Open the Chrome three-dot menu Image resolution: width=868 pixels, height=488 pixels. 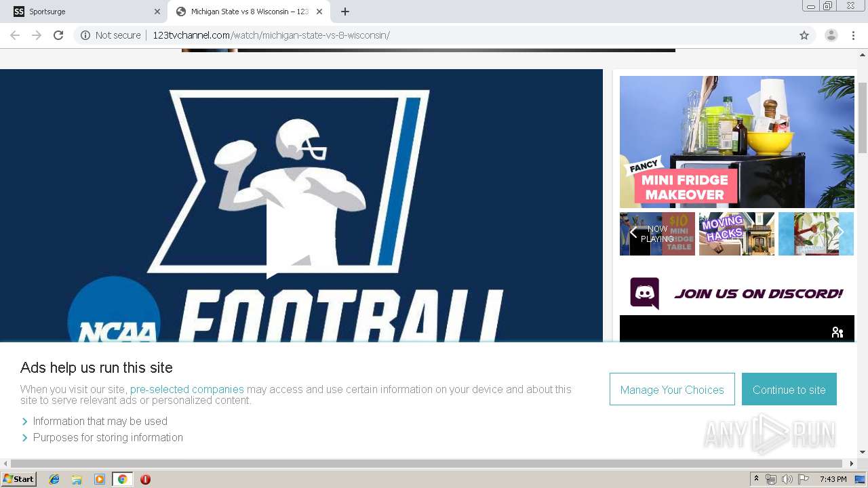click(x=853, y=35)
